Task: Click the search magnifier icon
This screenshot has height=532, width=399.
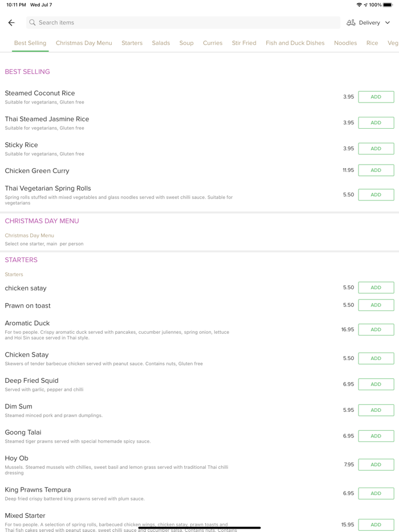Action: pyautogui.click(x=32, y=23)
